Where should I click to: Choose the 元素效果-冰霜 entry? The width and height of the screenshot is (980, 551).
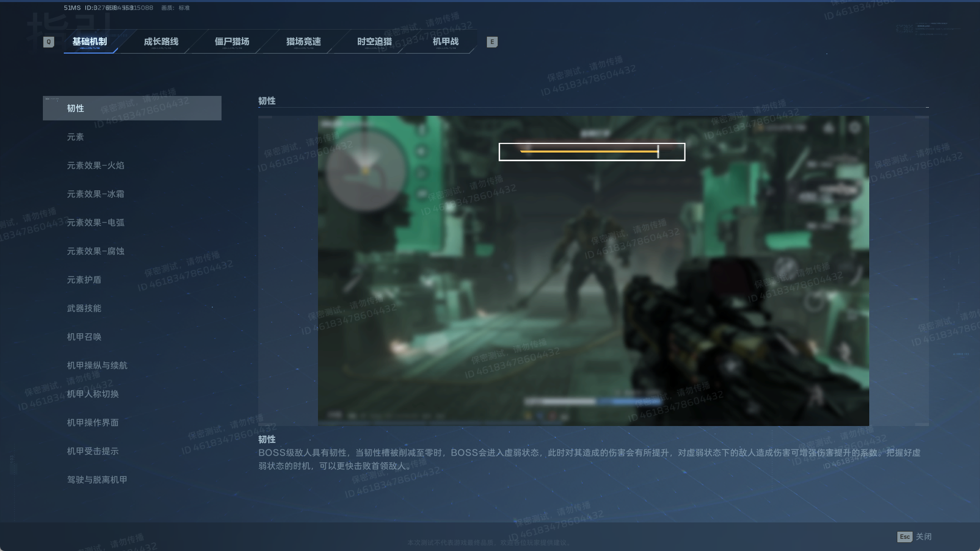(x=95, y=194)
